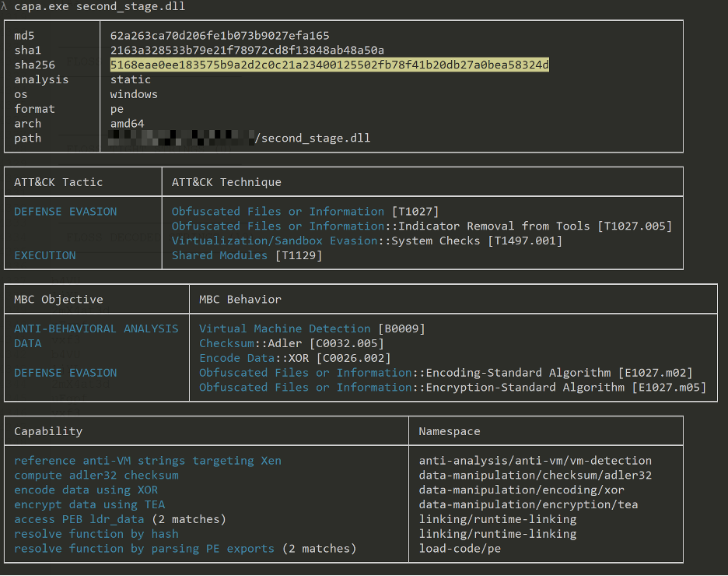Click 'access PEB ldr_data' capability

[x=79, y=519]
